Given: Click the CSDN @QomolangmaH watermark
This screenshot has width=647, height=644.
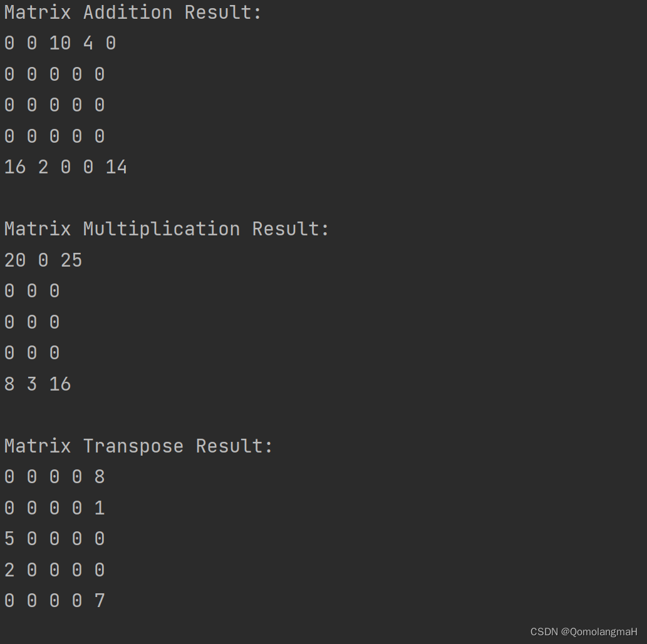Looking at the screenshot, I should pos(584,631).
